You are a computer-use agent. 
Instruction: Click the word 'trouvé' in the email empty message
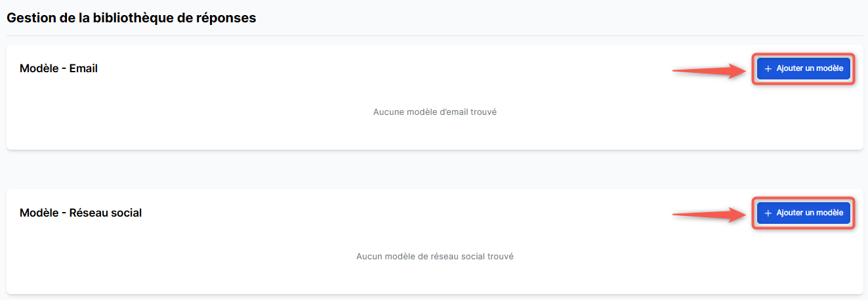[481, 112]
